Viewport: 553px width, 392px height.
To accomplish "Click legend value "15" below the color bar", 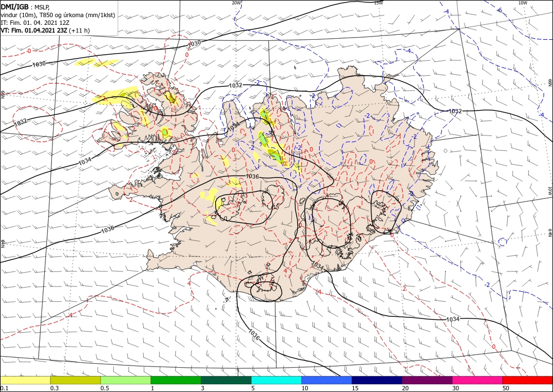I will click(x=355, y=388).
